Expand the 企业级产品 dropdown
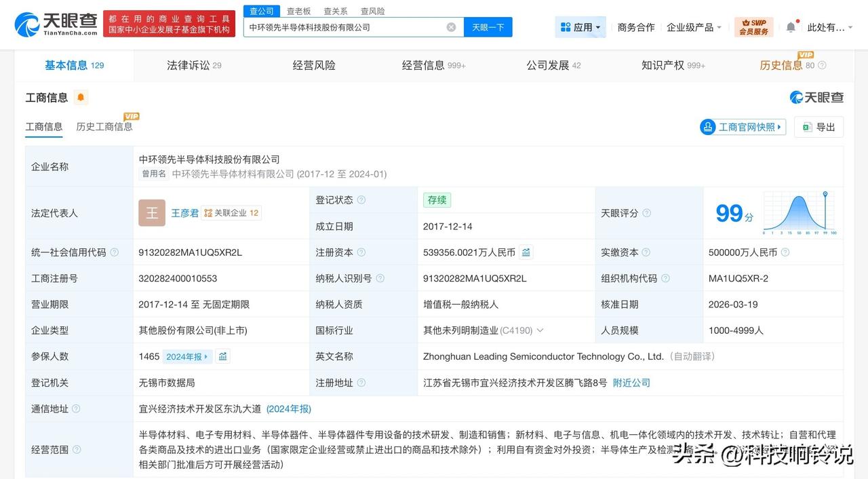Viewport: 868px width, 479px height. point(694,26)
